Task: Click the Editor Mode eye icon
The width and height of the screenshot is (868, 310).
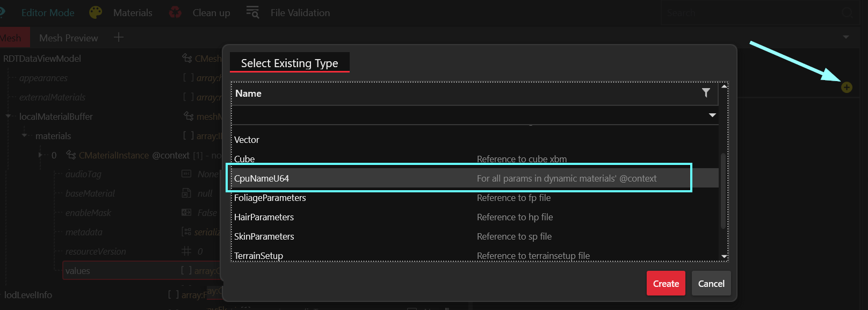Action: [2, 12]
